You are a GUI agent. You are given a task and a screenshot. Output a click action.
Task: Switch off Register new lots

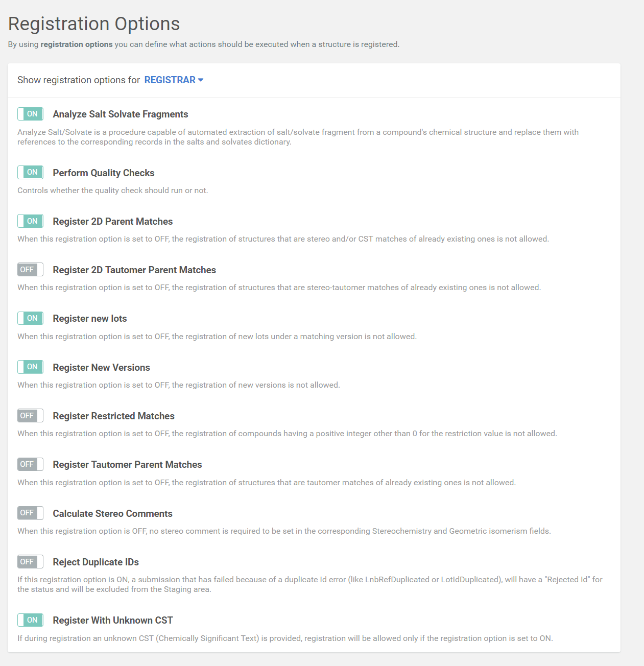(30, 318)
